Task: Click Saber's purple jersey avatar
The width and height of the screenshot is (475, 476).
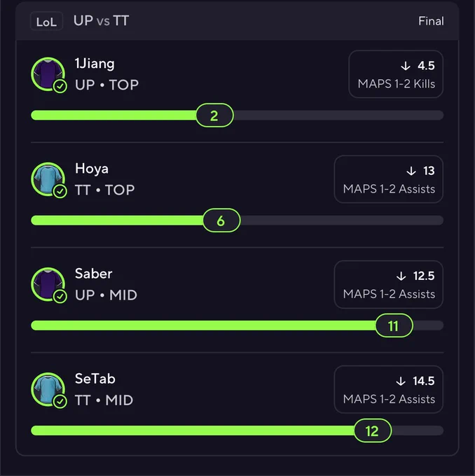Action: pyautogui.click(x=48, y=284)
